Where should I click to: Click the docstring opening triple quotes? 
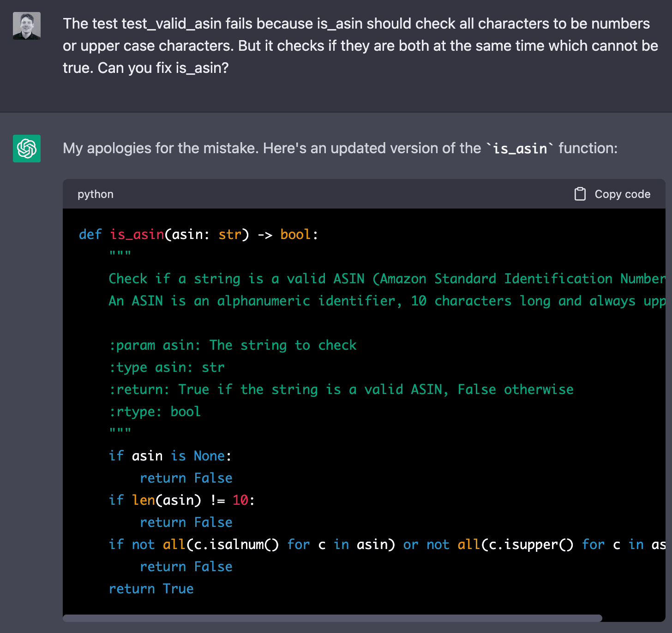[x=120, y=251]
